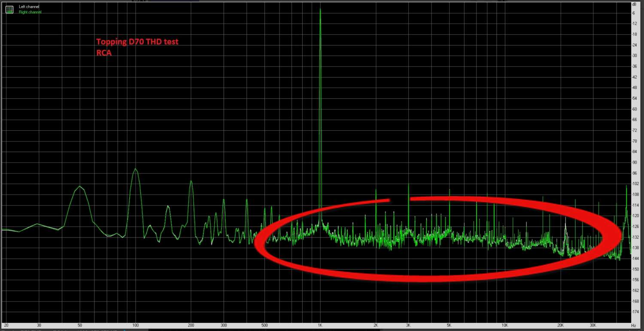
Task: Click the 'Topping D70 THD test' annotation text
Action: (137, 42)
